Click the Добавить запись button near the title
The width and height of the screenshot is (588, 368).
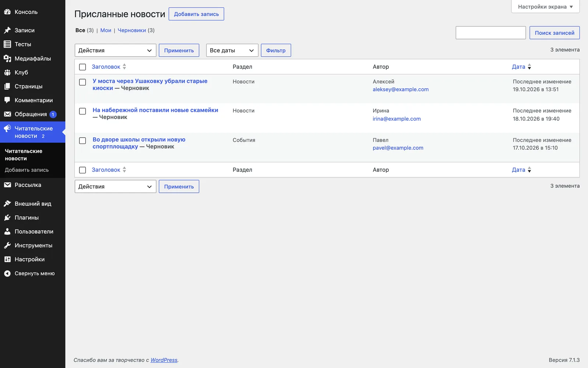point(196,14)
